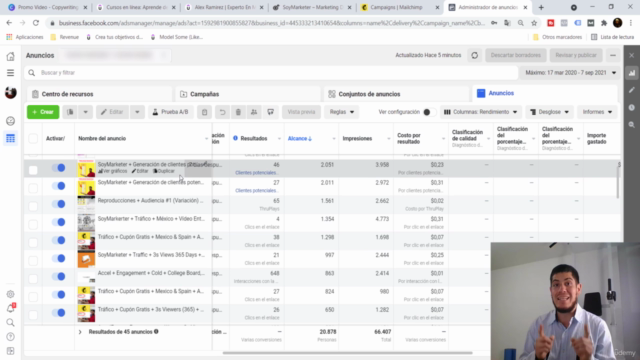Screen dimensions: 640x360
Task: Bookmark this page with the star icon
Action: pos(534,23)
